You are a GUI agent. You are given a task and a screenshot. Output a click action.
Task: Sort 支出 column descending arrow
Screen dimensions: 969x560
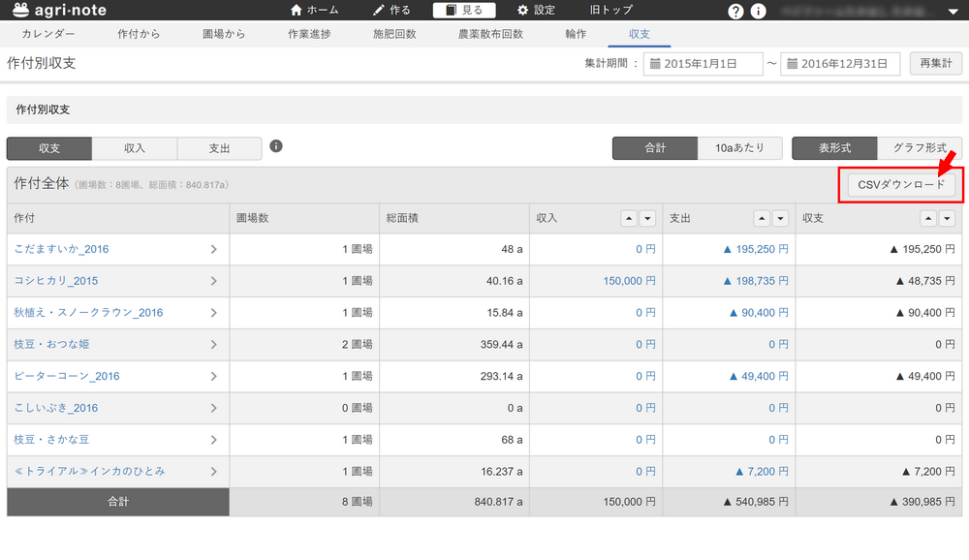(x=780, y=218)
